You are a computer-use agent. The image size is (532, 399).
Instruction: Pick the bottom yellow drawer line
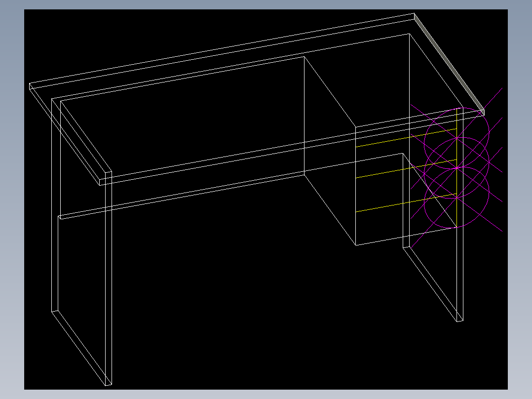[406, 203]
